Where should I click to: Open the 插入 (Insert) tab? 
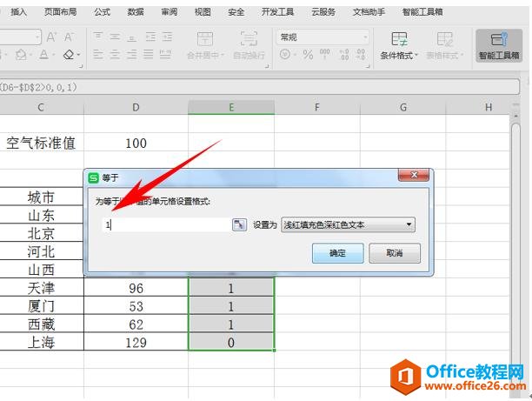click(18, 12)
